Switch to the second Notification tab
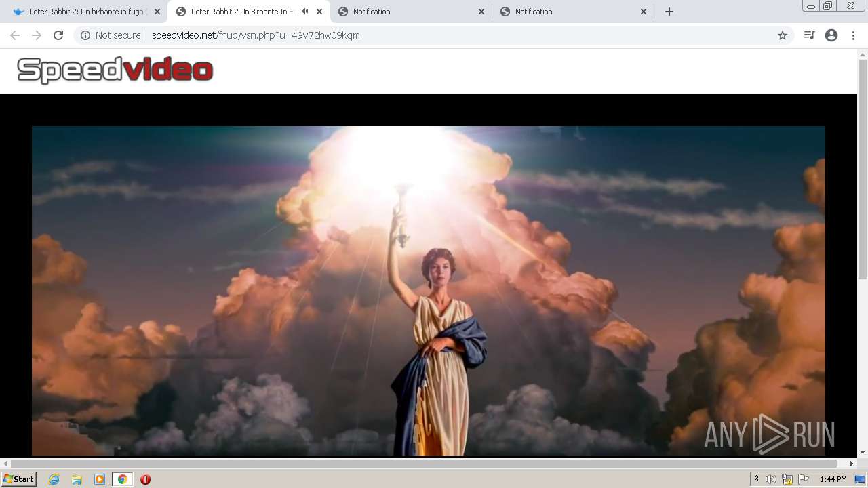Screen dimensions: 868x488 (573, 12)
